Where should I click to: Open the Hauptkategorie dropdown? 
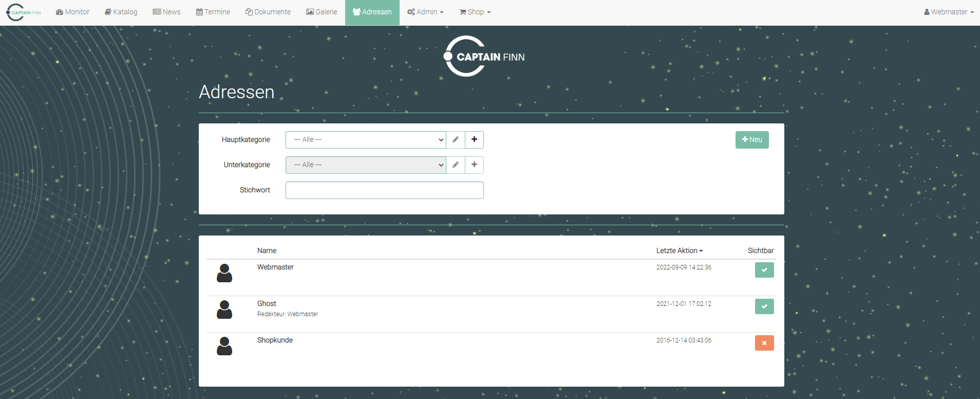coord(365,140)
